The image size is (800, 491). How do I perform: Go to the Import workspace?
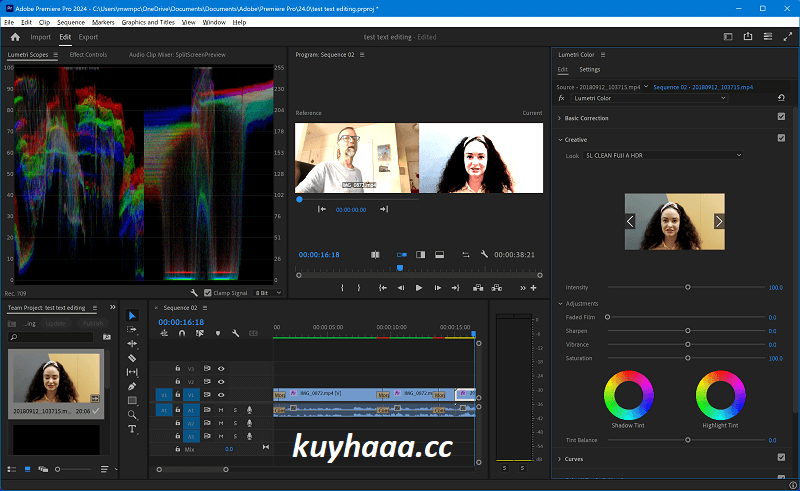(x=40, y=37)
